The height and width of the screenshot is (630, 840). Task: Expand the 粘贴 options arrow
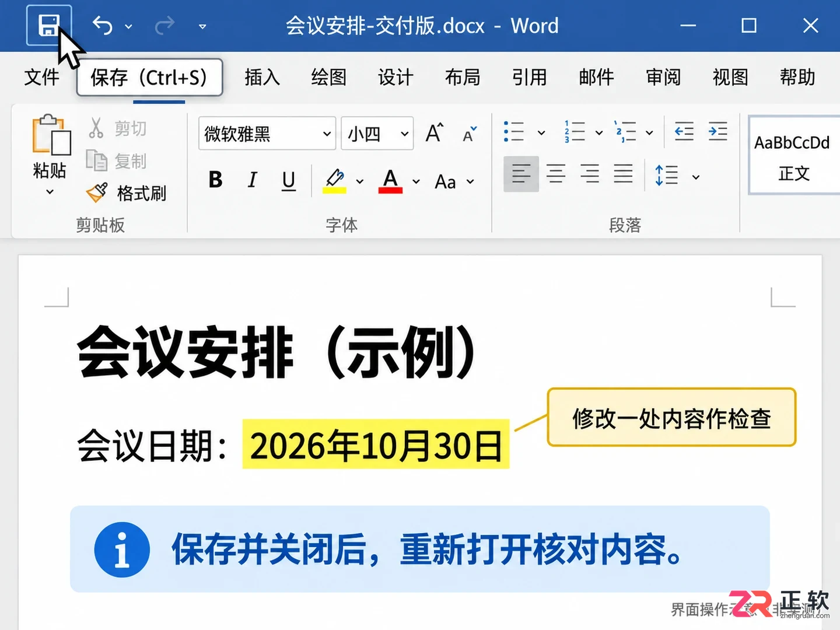click(x=50, y=191)
